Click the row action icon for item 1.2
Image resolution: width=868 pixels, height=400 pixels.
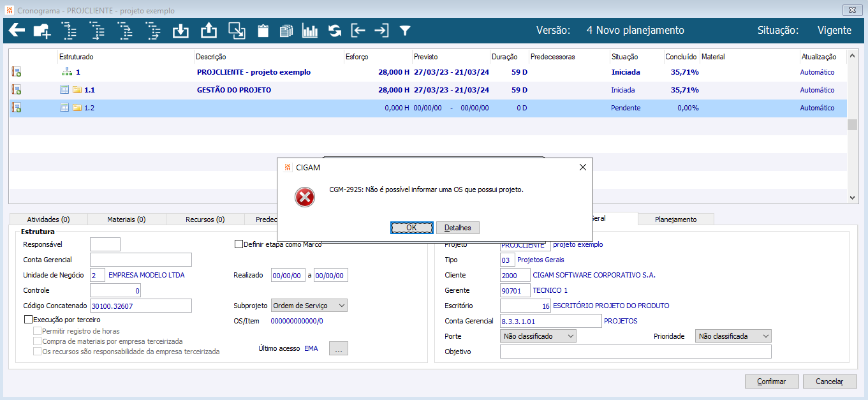pyautogui.click(x=17, y=108)
